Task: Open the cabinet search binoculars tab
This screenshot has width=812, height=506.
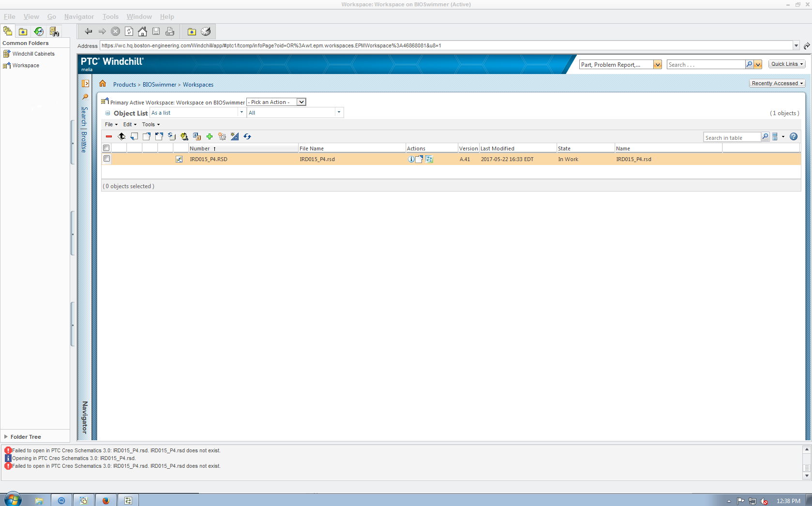Action: pos(54,31)
